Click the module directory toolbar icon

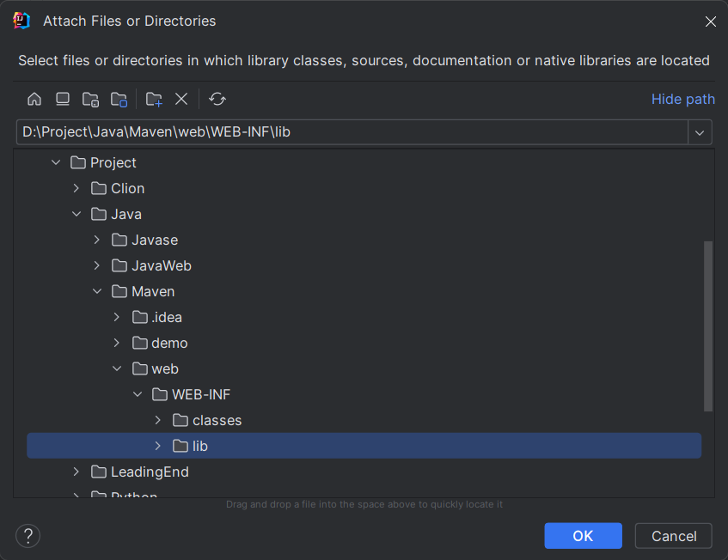tap(119, 99)
